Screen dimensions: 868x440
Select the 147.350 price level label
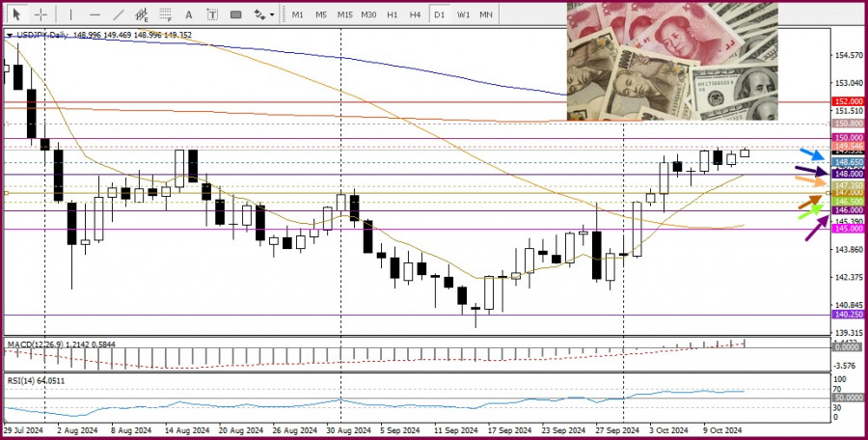848,185
